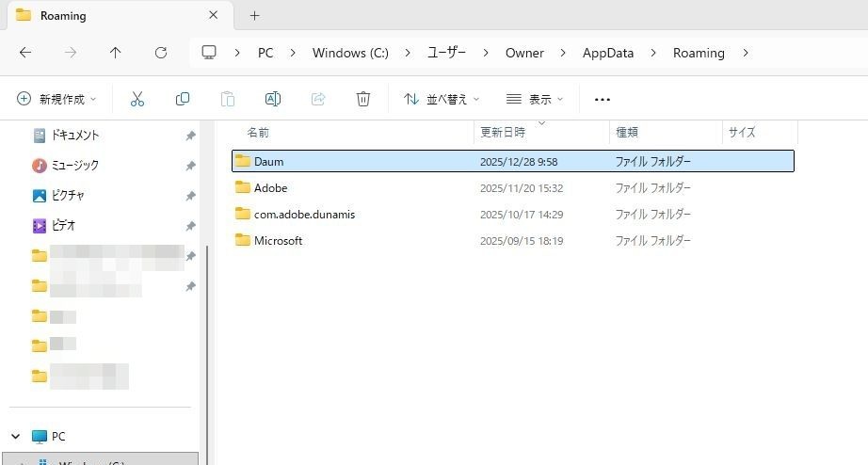Add a new tab with plus button
868x465 pixels.
click(254, 15)
